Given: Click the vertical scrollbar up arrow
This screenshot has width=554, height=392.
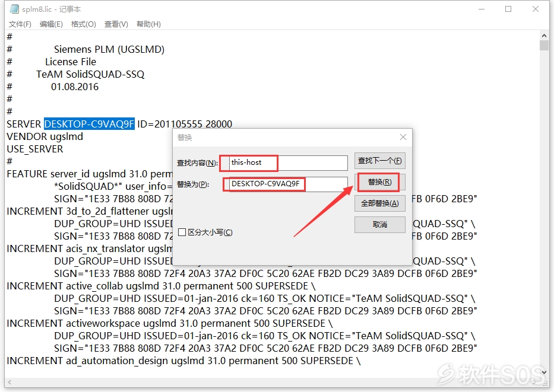Looking at the screenshot, I should pos(544,36).
